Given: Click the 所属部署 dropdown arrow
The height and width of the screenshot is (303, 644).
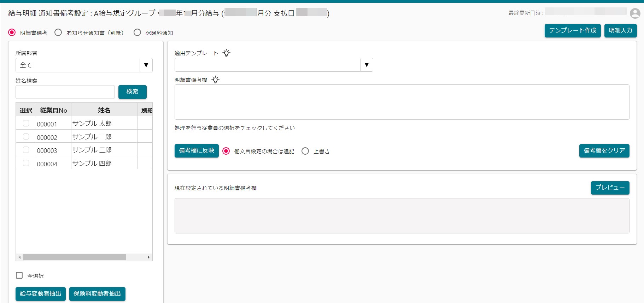Looking at the screenshot, I should point(146,65).
